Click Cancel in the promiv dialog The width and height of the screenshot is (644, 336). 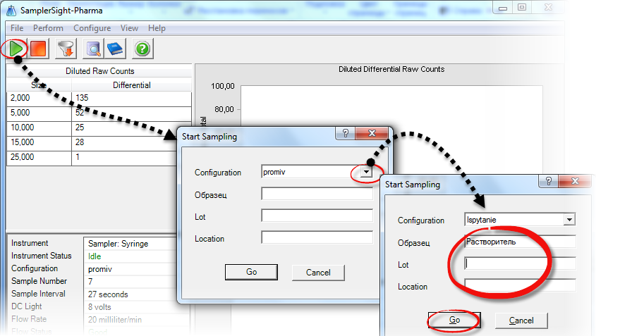pos(318,273)
